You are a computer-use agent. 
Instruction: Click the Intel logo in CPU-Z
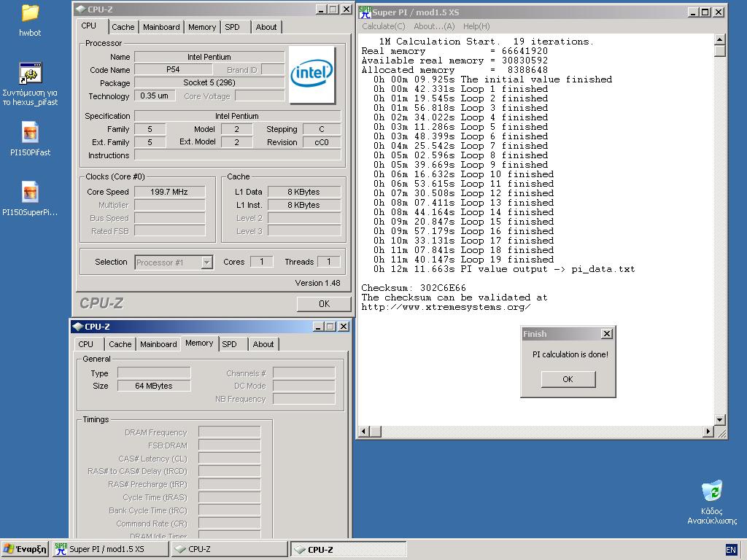tap(312, 75)
